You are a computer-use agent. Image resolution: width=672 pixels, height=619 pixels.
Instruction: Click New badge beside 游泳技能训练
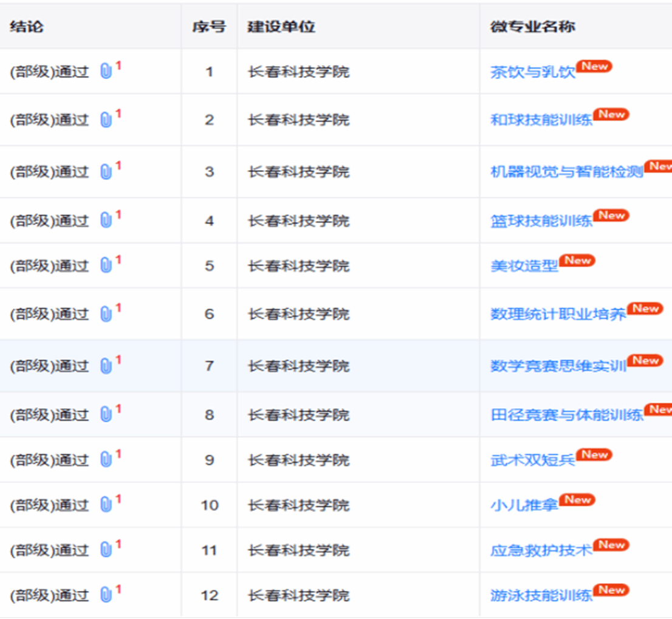[x=611, y=590]
